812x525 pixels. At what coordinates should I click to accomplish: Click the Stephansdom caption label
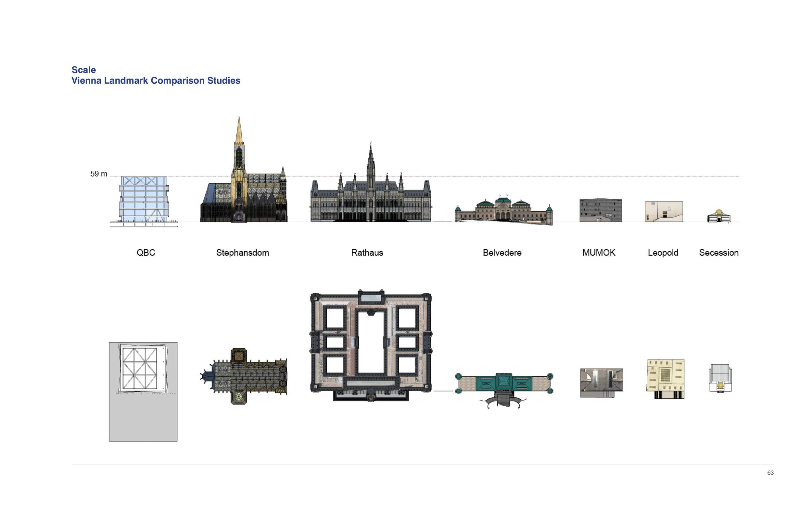tap(243, 253)
